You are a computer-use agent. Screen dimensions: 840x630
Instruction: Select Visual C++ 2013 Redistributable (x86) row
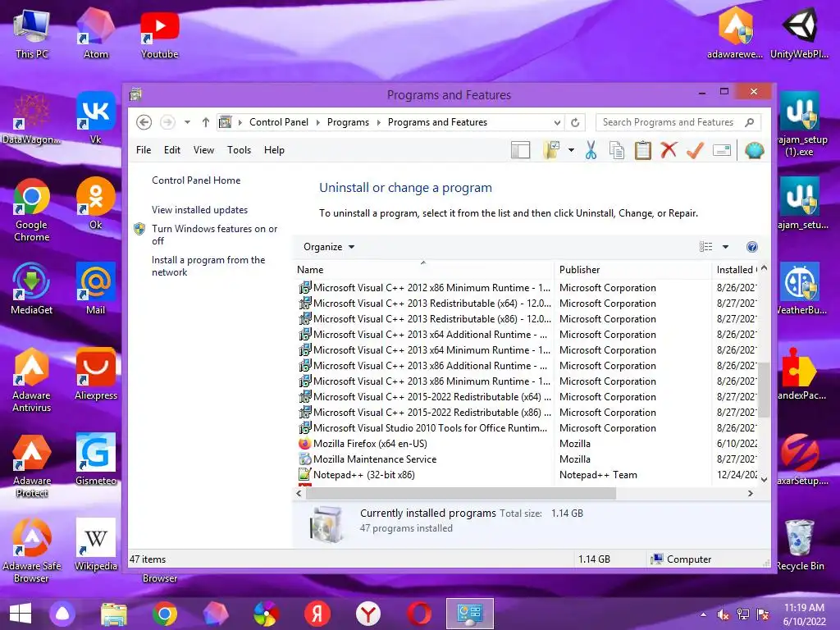click(527, 319)
